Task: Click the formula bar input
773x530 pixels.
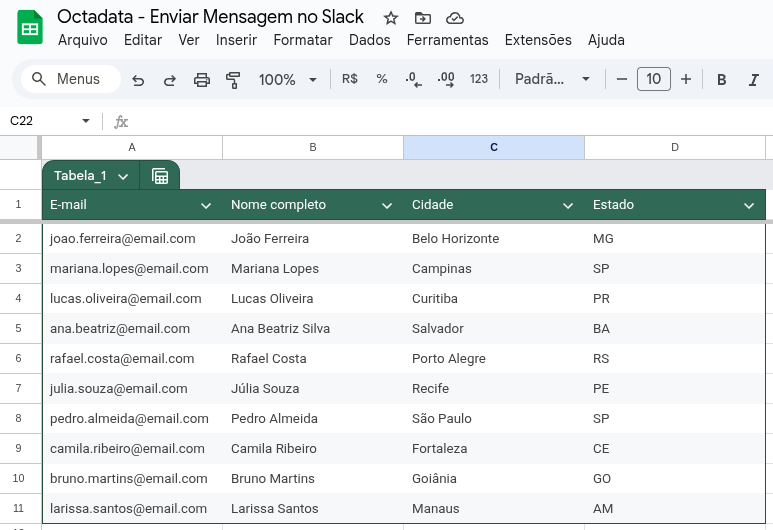Action: point(451,121)
